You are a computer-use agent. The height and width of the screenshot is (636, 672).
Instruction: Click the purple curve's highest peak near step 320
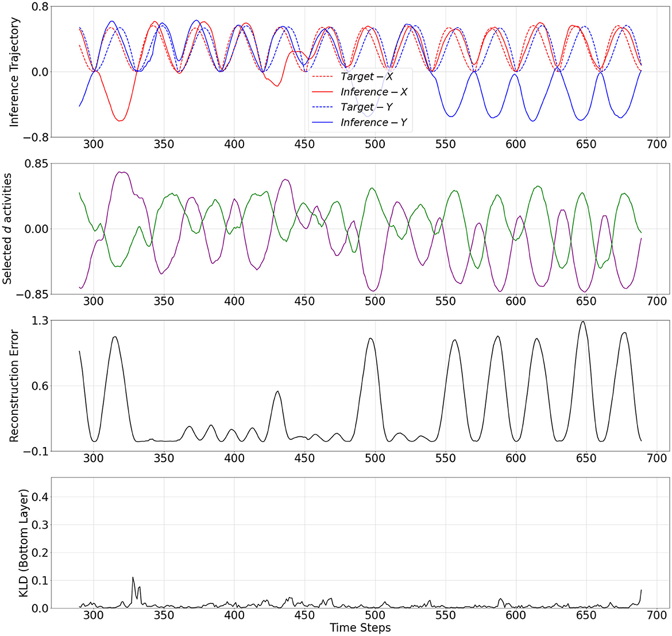[x=122, y=172]
